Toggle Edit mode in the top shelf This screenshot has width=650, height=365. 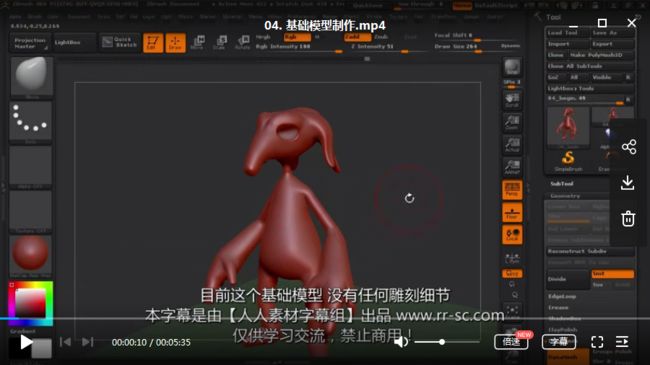[x=153, y=43]
